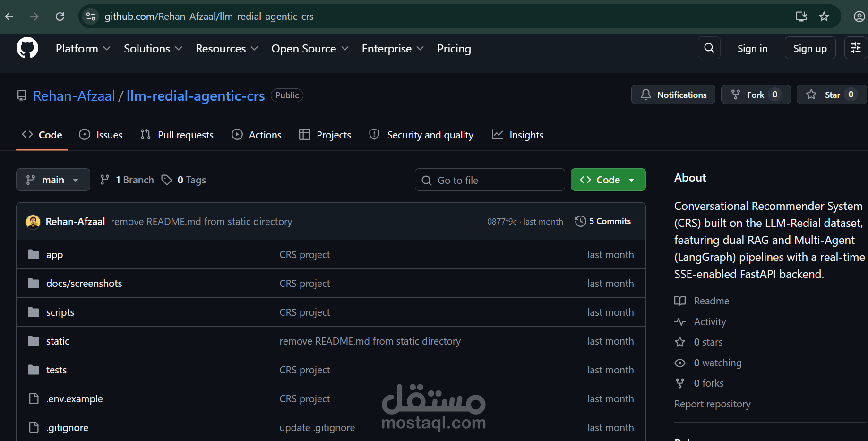Go back using browser back arrow
Image resolution: width=868 pixels, height=441 pixels.
coord(9,17)
